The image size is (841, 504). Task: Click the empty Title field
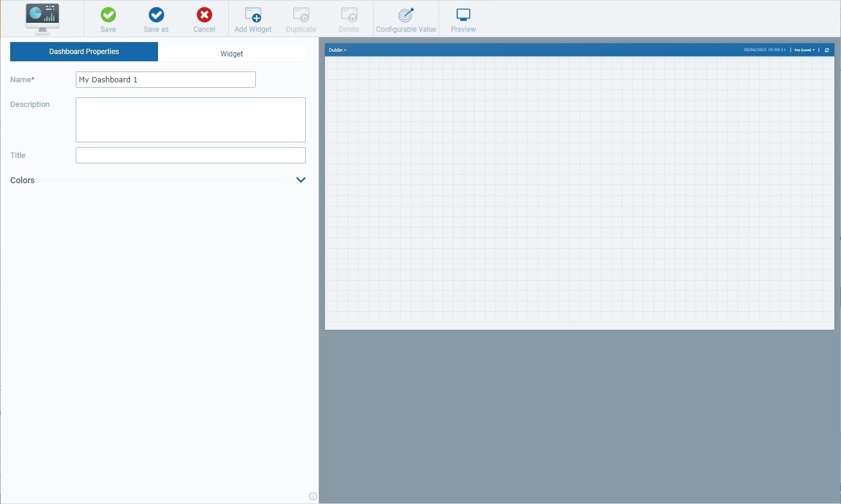point(190,155)
